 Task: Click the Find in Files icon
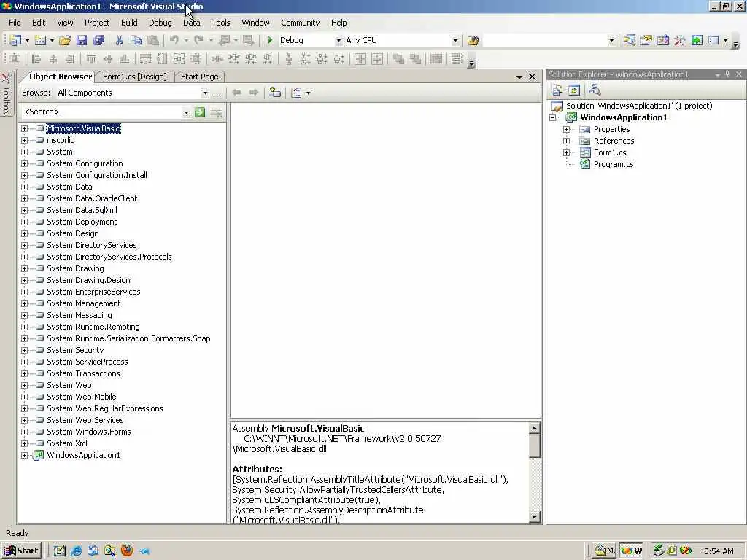[x=473, y=41]
